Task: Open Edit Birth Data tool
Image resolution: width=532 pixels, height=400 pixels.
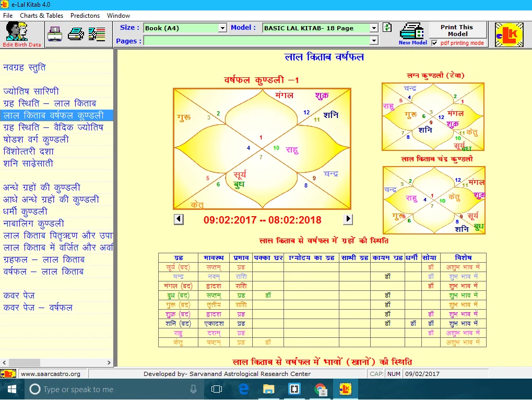Action: pos(22,34)
